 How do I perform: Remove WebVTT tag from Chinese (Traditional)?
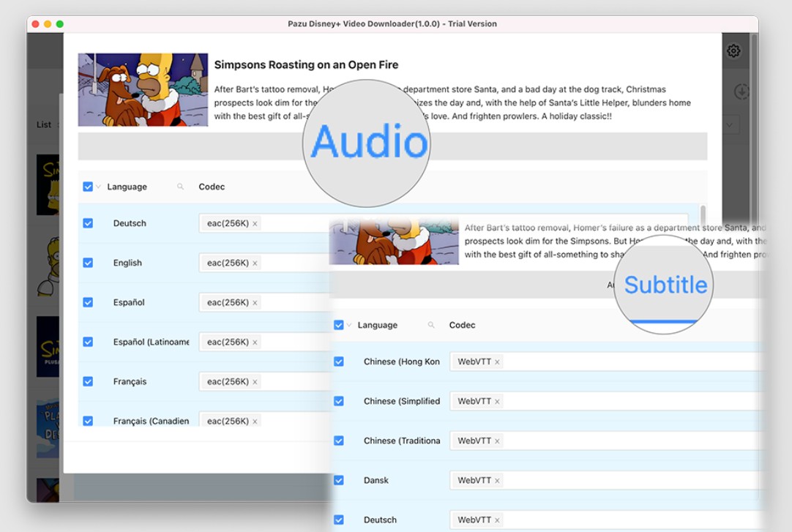(497, 441)
